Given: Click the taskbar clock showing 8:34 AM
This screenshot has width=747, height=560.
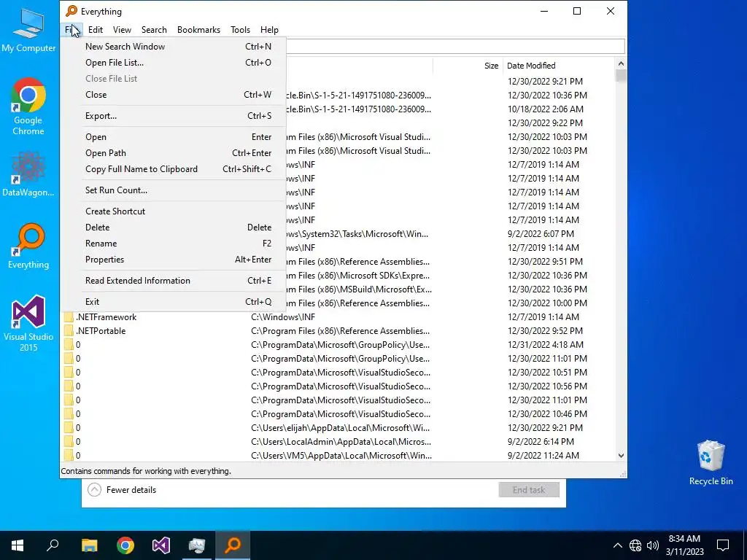Looking at the screenshot, I should coord(684,545).
